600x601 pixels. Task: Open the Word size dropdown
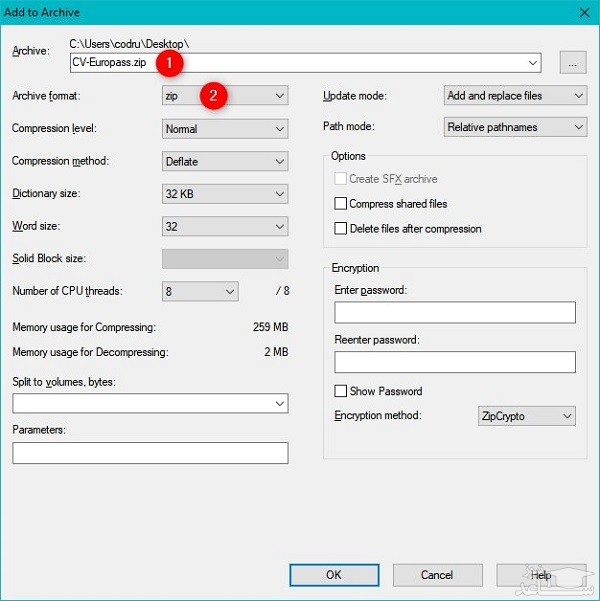coord(225,226)
